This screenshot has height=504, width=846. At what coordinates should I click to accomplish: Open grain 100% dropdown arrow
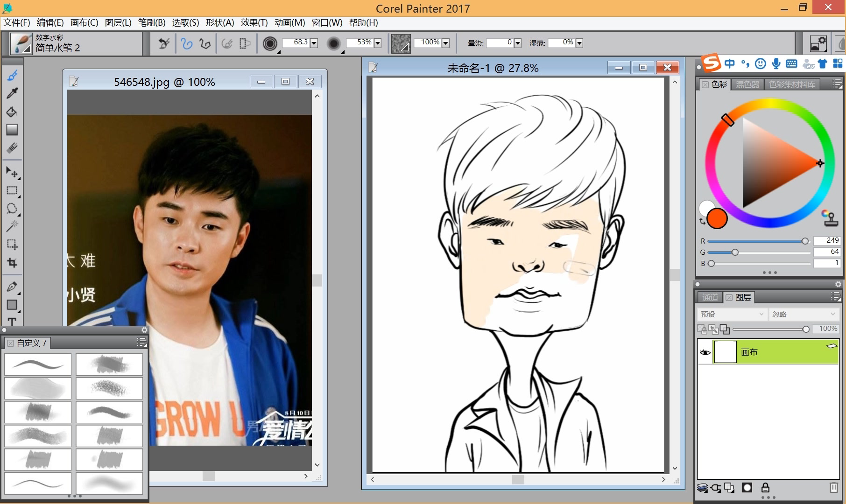[445, 43]
